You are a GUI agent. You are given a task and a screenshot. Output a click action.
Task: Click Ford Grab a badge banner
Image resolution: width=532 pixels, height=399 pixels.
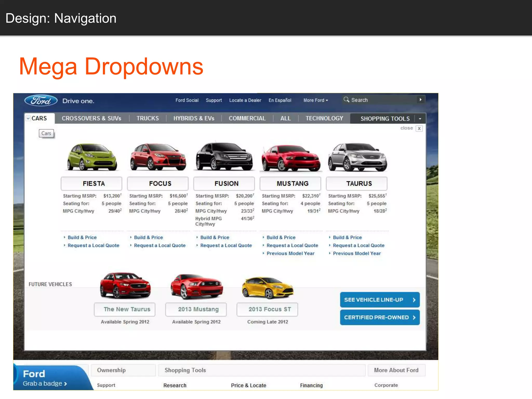tap(51, 378)
